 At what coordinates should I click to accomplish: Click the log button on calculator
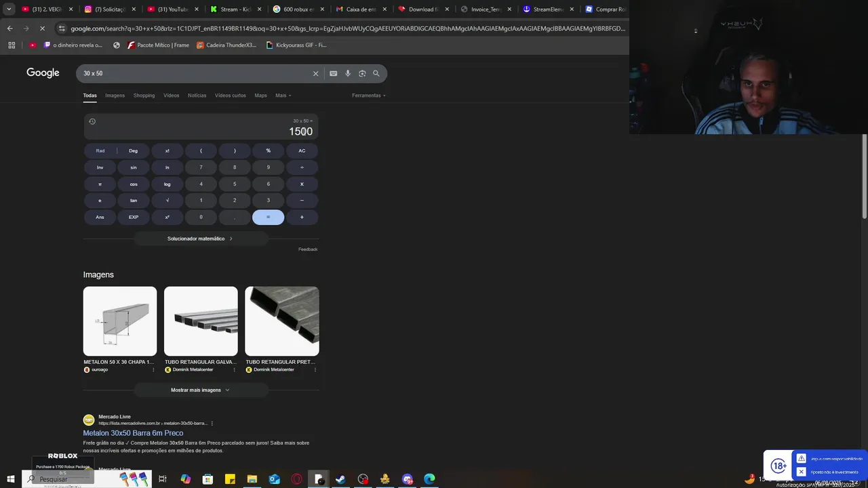point(167,184)
